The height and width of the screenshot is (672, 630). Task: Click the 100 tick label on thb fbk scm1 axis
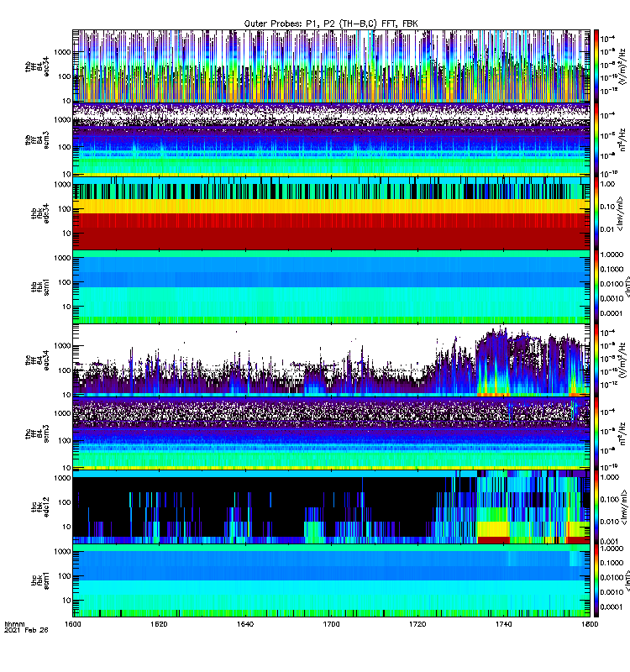65,282
